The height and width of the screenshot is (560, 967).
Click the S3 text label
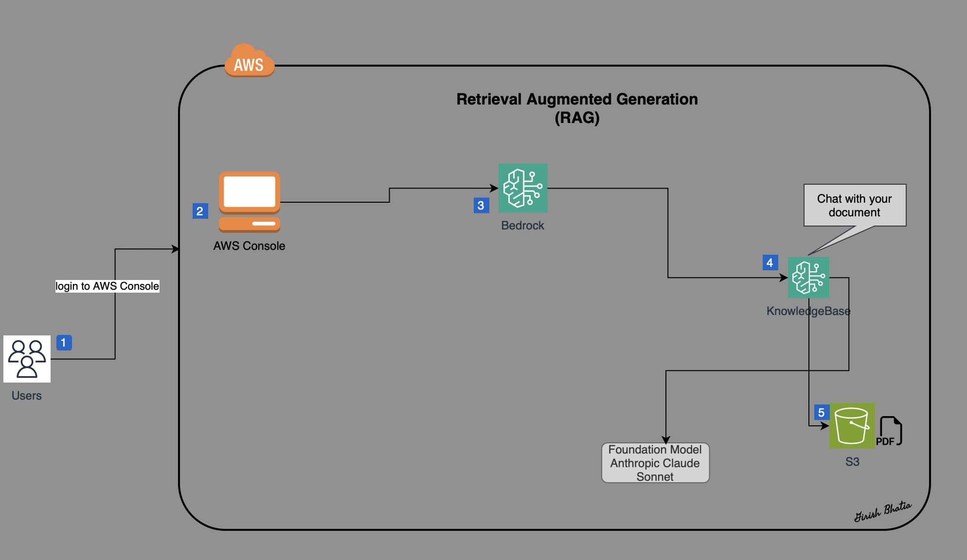[852, 462]
